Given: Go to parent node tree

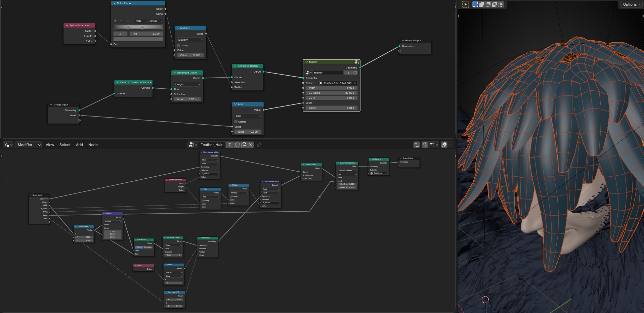Looking at the screenshot, I should point(417,145).
